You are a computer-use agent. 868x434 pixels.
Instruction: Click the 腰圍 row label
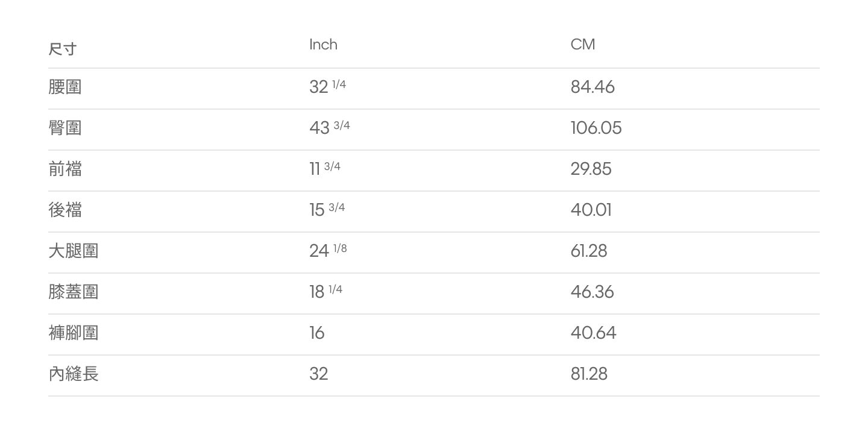[65, 87]
